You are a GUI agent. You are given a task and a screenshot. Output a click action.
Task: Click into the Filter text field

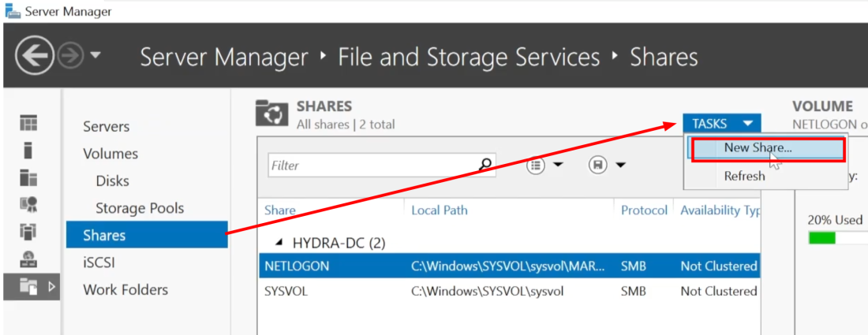click(x=371, y=166)
